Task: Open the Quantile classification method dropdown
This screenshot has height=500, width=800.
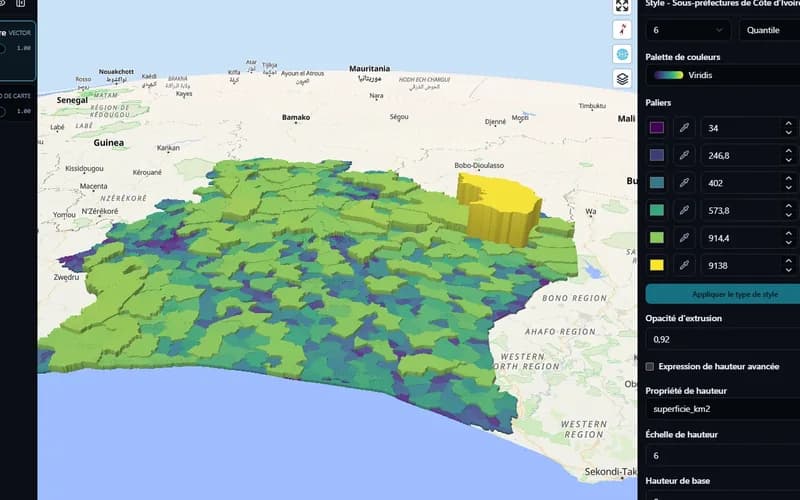Action: 769,30
